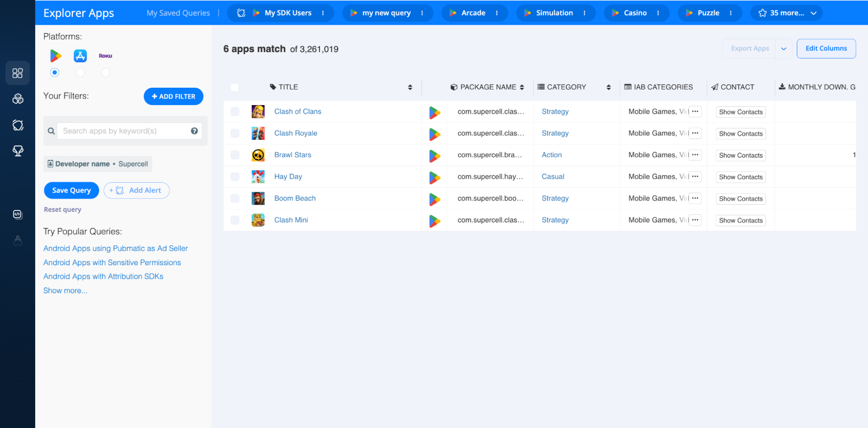Check the Brawl Stars row checkbox
This screenshot has width=868, height=428.
coord(235,155)
